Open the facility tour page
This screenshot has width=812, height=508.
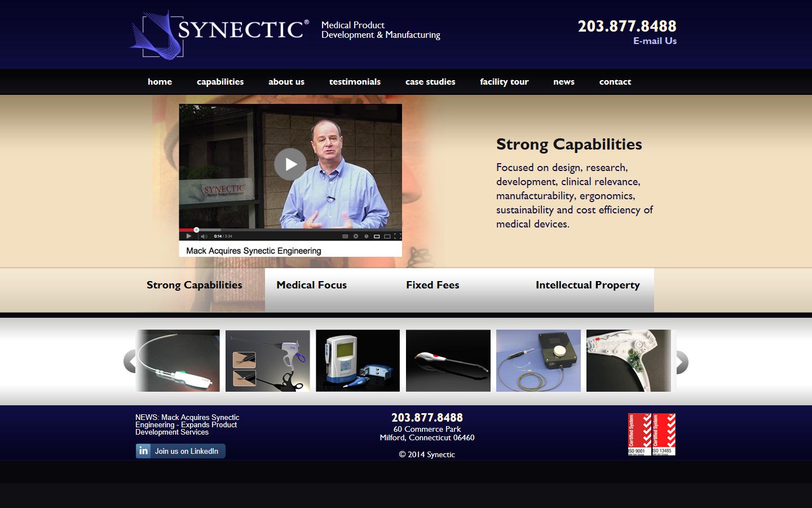point(504,82)
